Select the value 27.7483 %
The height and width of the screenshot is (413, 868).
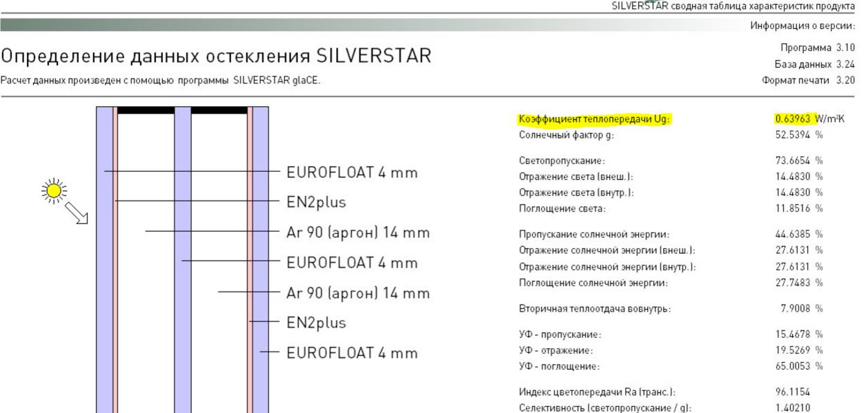pos(799,283)
